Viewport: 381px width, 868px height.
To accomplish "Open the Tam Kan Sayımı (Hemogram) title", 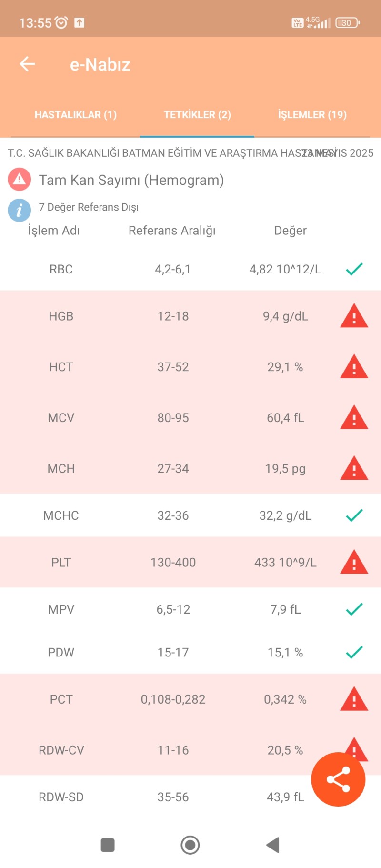I will click(131, 180).
